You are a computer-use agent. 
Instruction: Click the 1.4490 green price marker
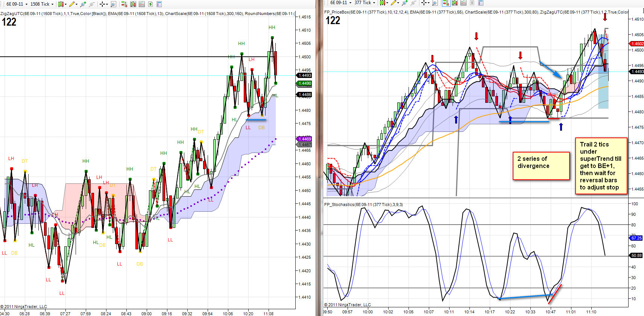click(304, 83)
